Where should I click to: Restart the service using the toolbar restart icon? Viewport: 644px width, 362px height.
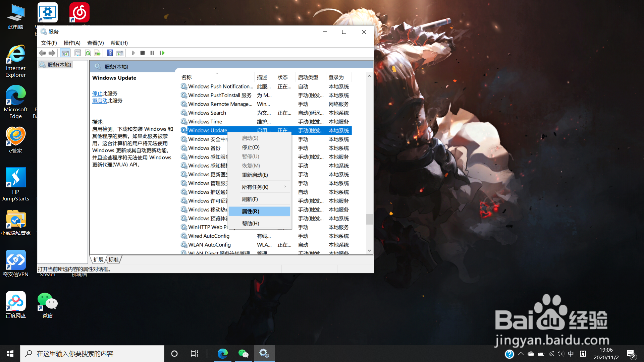click(x=162, y=53)
